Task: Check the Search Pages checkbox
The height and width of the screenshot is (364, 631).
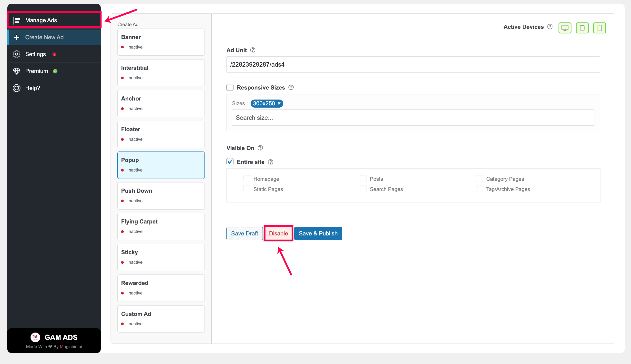Action: (363, 189)
